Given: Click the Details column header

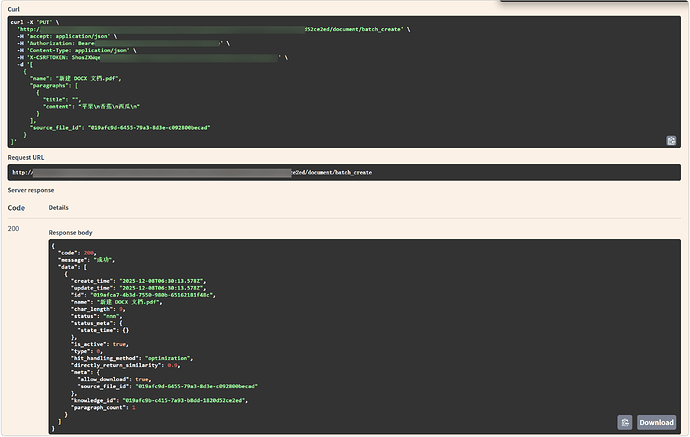Looking at the screenshot, I should coord(59,208).
